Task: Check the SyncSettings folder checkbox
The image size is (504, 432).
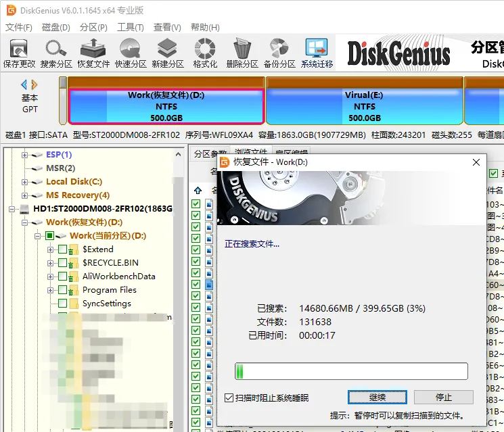Action: click(x=63, y=303)
